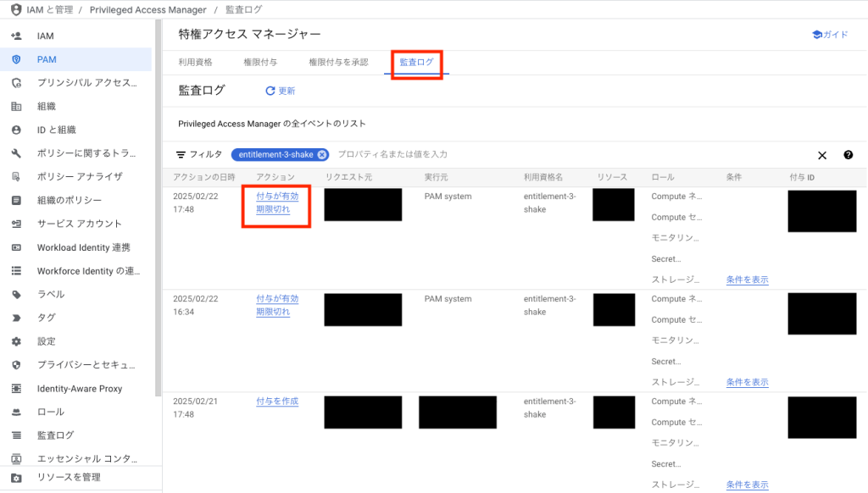Remove the entitlement-3-shake filter chip

tap(322, 155)
